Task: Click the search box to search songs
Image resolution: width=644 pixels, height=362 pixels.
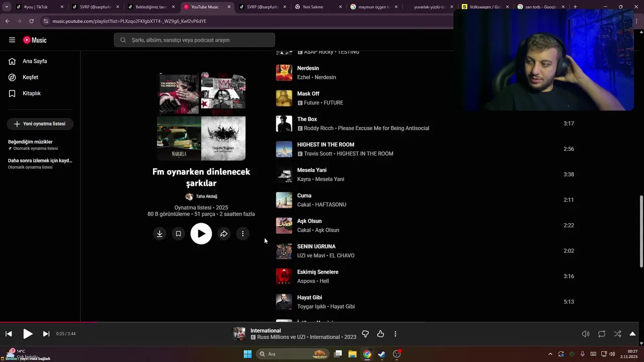Action: coord(194,40)
